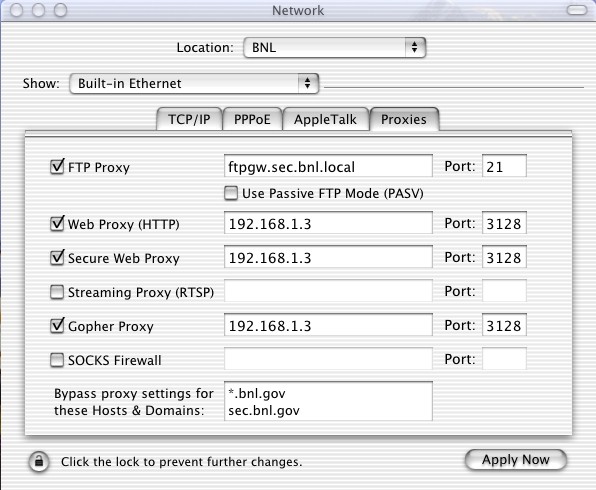596x490 pixels.
Task: Open the Location dropdown showing BNL
Action: pyautogui.click(x=334, y=48)
